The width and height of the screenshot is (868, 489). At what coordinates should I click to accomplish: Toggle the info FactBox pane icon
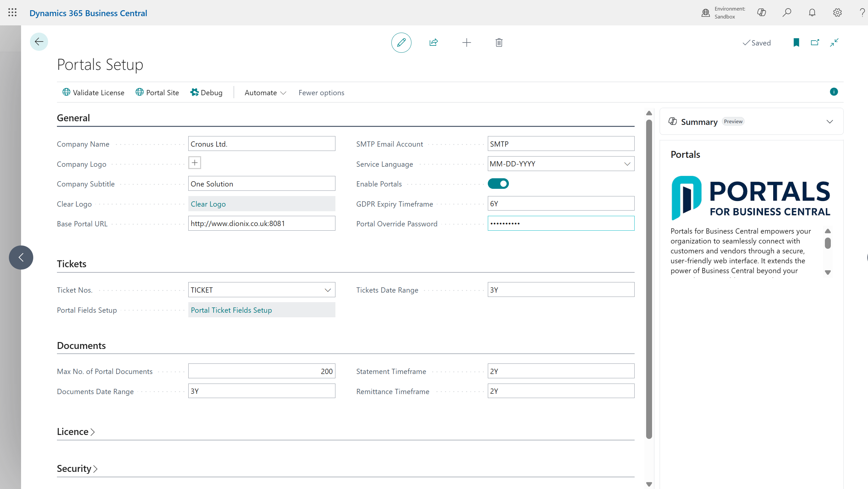[x=834, y=92]
